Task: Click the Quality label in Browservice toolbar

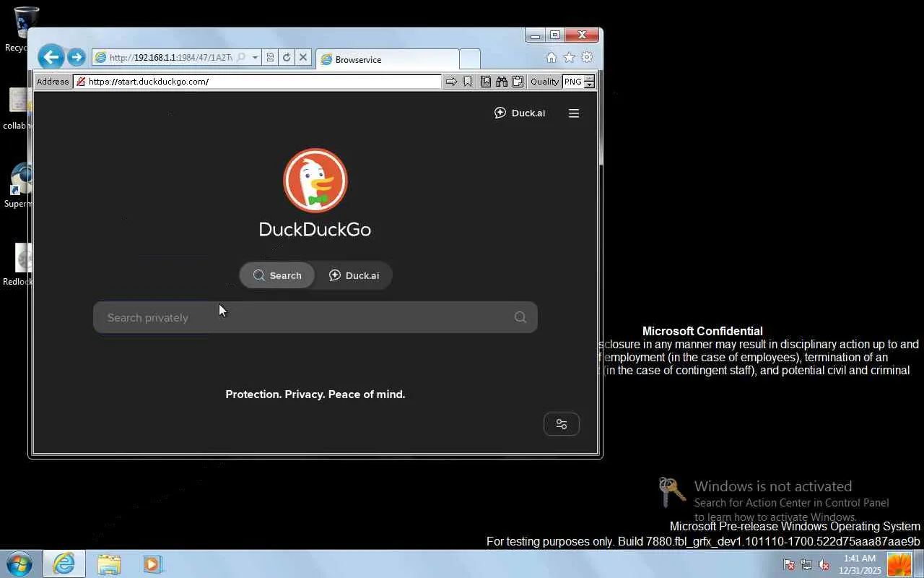Action: point(544,82)
